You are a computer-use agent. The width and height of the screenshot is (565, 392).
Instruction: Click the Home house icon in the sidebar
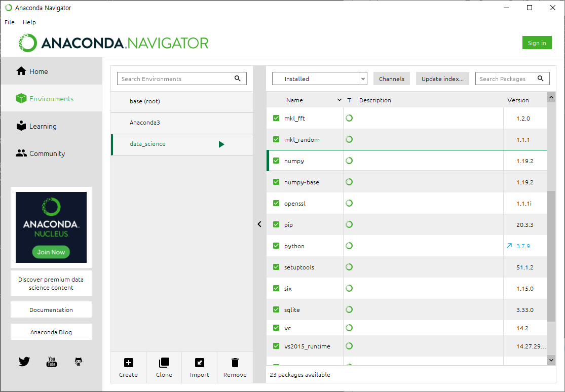point(21,71)
